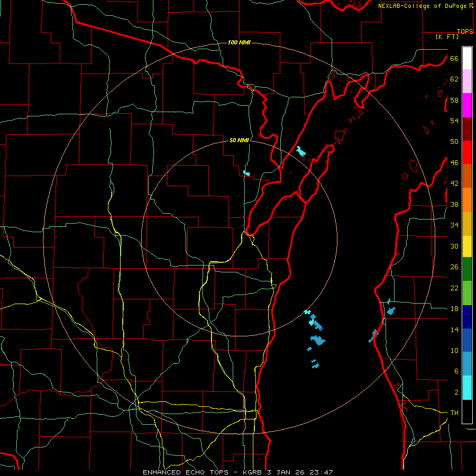
Task: Click the light pink swatch in the legend
Action: pos(467,81)
